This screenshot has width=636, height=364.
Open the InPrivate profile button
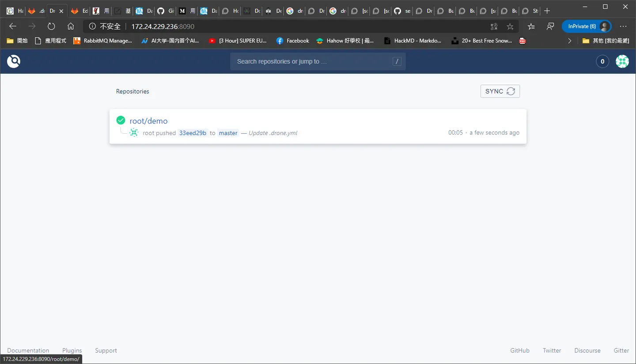coord(587,26)
